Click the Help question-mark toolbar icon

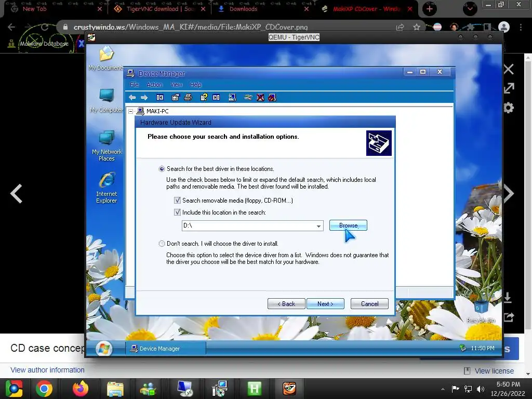(204, 98)
